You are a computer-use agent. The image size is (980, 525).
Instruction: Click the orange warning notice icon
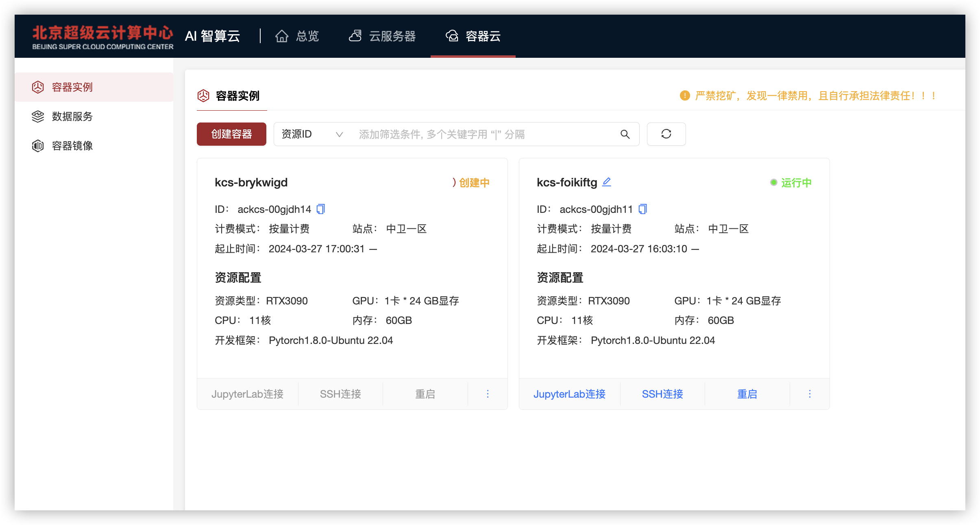tap(685, 96)
